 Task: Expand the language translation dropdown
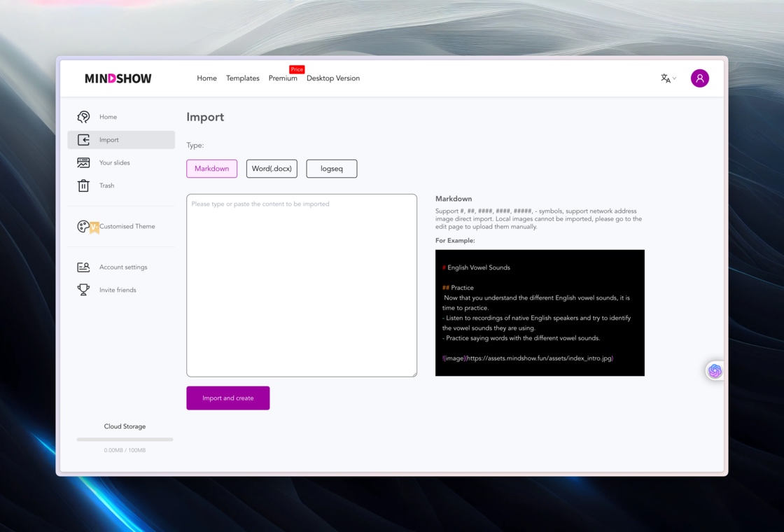pos(668,78)
